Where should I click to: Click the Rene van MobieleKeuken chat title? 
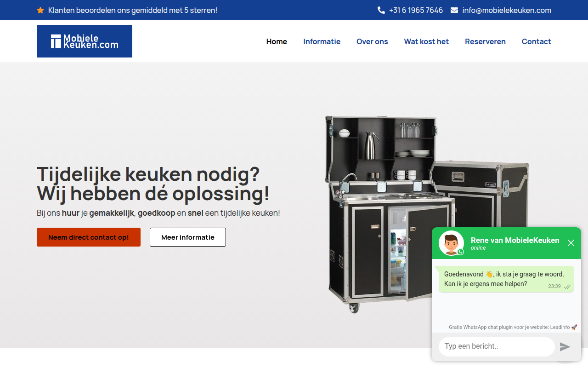(x=515, y=240)
